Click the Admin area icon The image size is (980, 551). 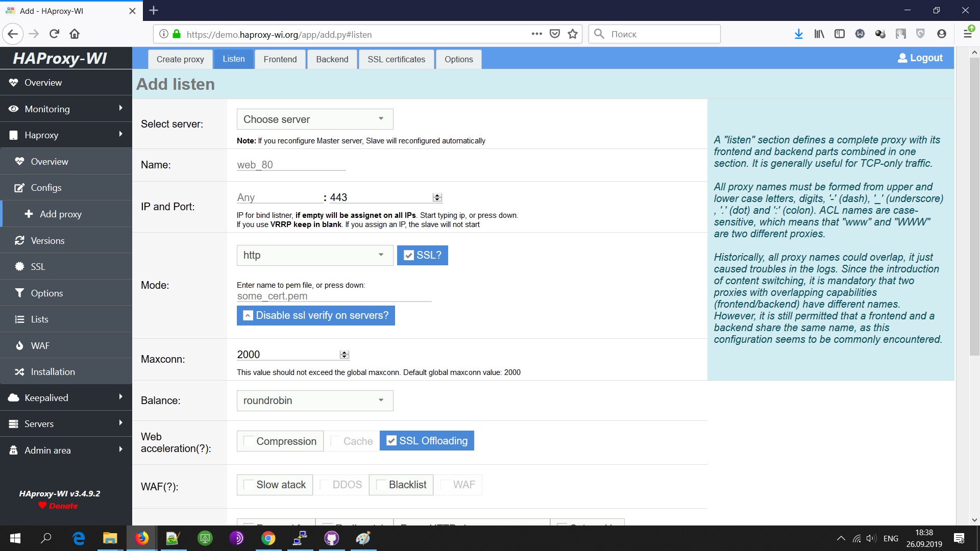click(x=13, y=450)
